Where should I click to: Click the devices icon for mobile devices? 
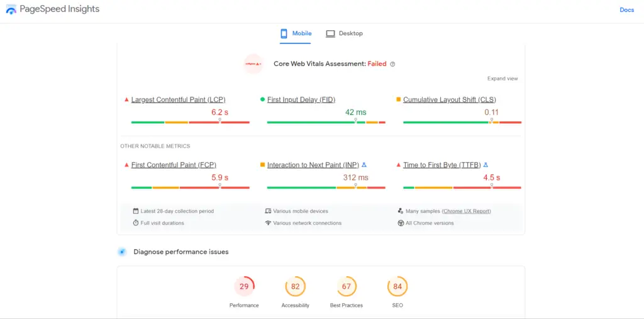point(268,211)
